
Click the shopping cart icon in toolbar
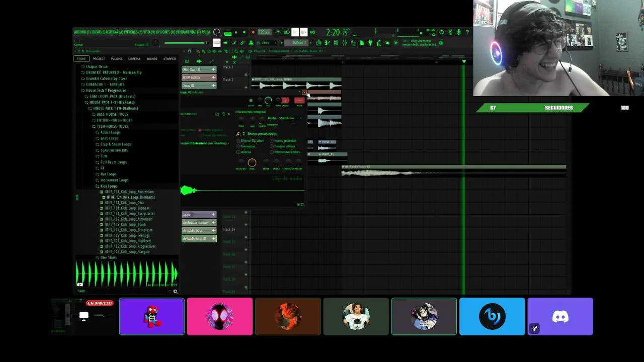(396, 43)
